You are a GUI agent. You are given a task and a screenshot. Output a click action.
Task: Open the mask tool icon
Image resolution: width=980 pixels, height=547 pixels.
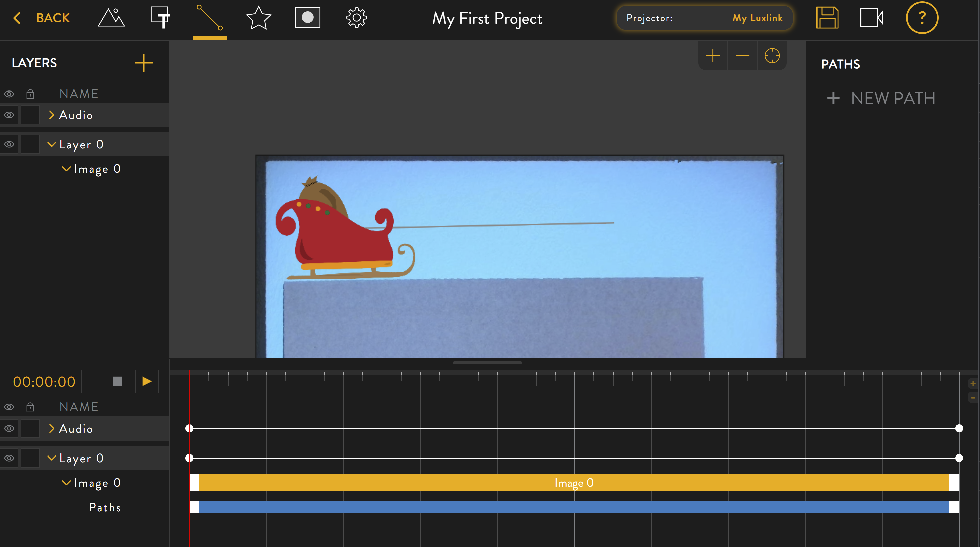click(x=307, y=17)
